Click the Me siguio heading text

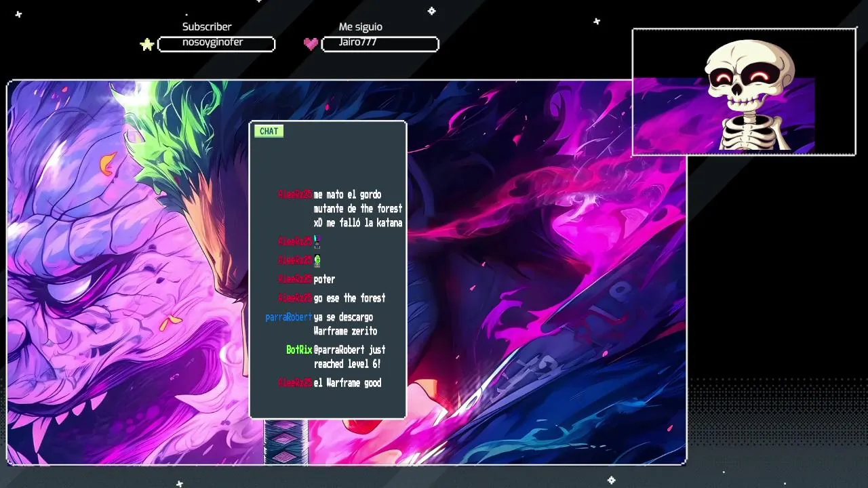click(x=361, y=27)
